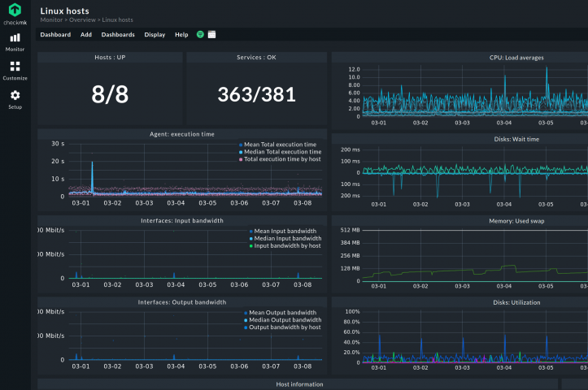588x390 pixels.
Task: Click the green filter icon in toolbar
Action: (x=200, y=35)
